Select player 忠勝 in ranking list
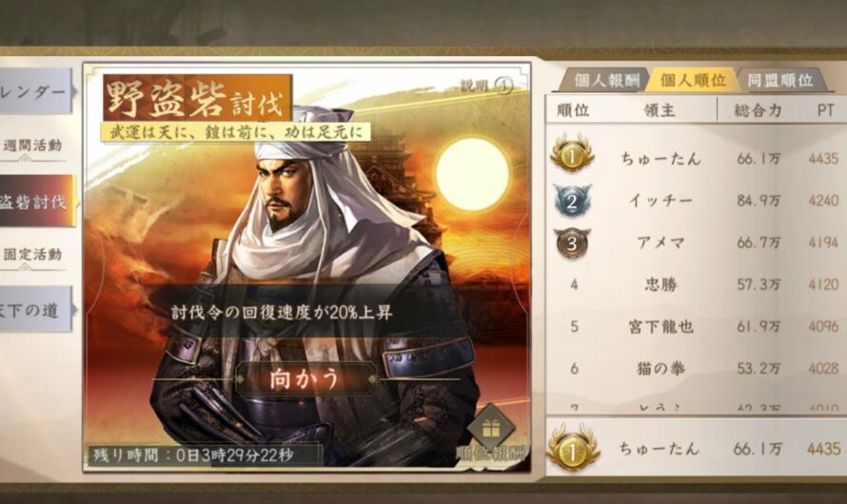Image resolution: width=847 pixels, height=504 pixels. pos(660,284)
